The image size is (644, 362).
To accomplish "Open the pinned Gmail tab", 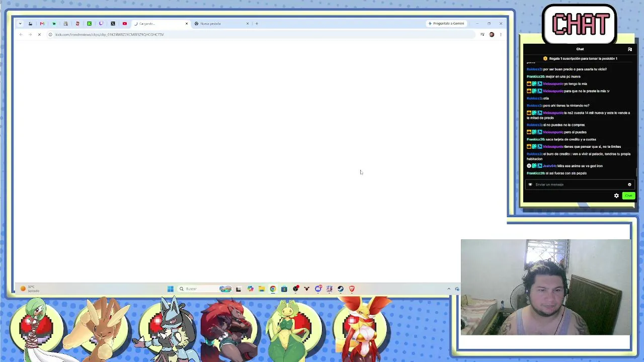I will coord(42,24).
